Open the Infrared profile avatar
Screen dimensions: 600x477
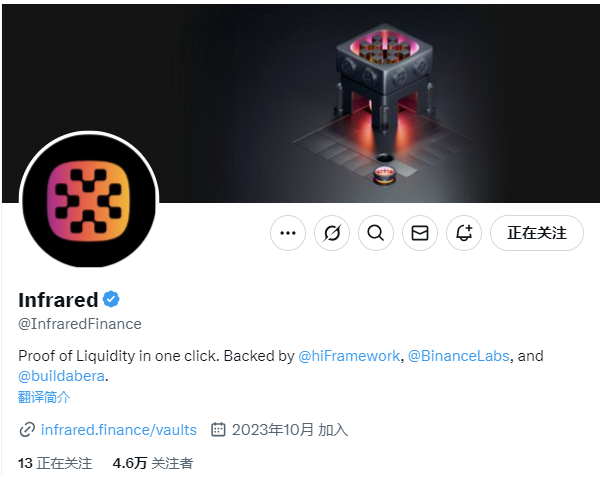pyautogui.click(x=89, y=200)
